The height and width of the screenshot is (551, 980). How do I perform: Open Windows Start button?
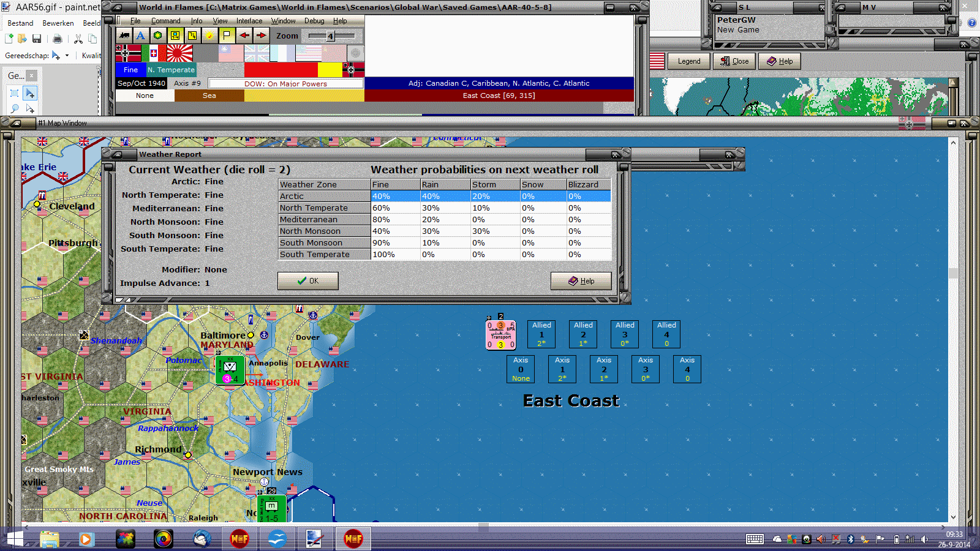point(15,539)
